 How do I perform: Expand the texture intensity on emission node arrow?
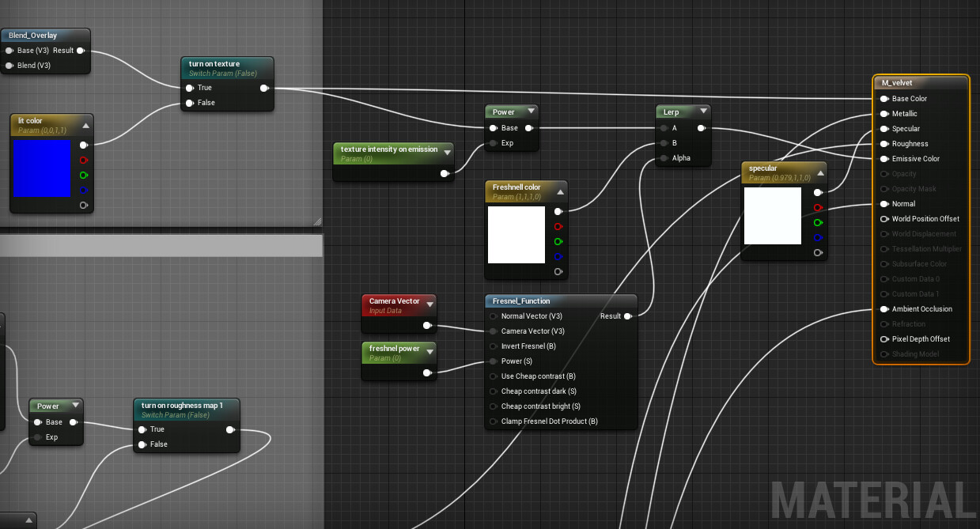pos(447,152)
